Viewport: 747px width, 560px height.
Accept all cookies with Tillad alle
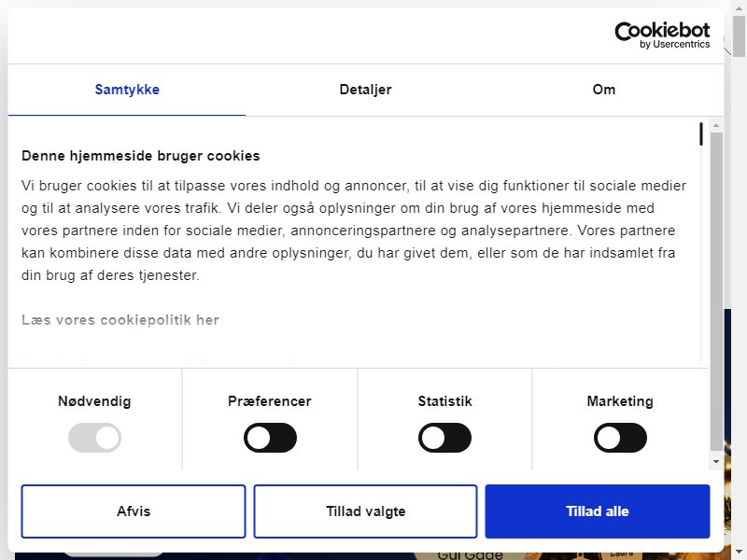598,511
